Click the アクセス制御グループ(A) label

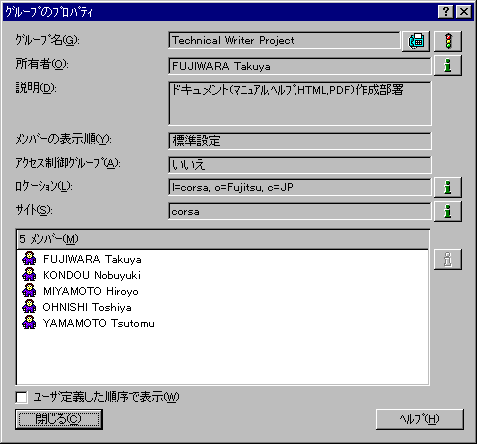pyautogui.click(x=68, y=163)
